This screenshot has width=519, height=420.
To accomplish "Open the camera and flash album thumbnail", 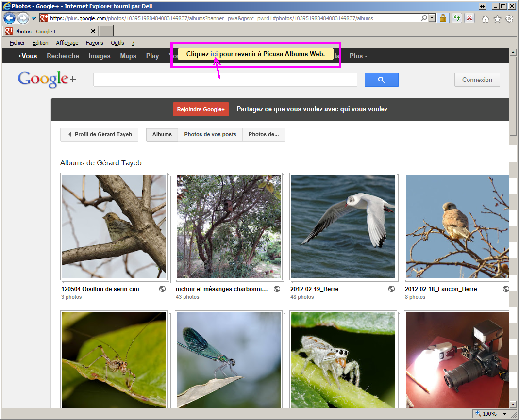I will [457, 360].
